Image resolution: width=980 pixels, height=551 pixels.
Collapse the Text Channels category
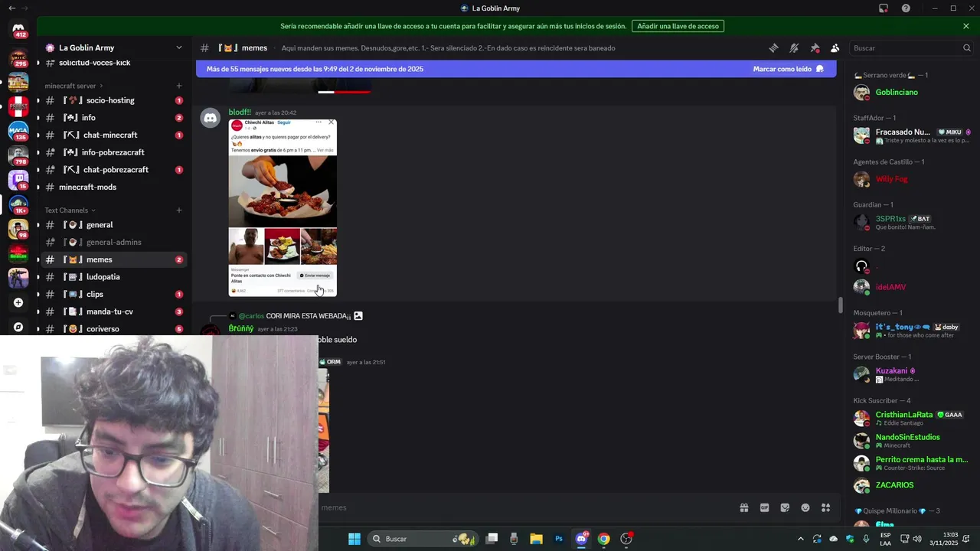coord(70,210)
